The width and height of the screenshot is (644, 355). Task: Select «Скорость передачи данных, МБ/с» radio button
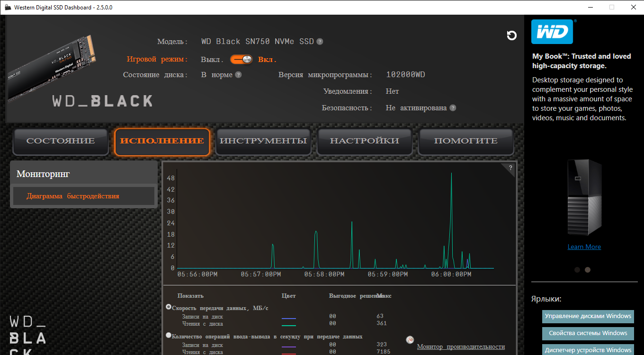point(169,307)
